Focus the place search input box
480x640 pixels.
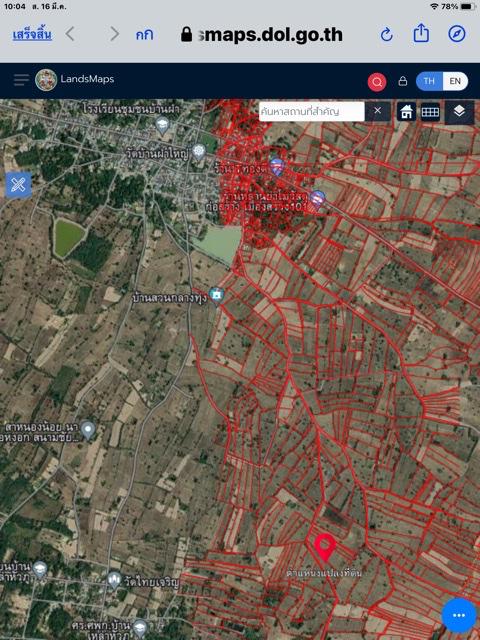(311, 111)
